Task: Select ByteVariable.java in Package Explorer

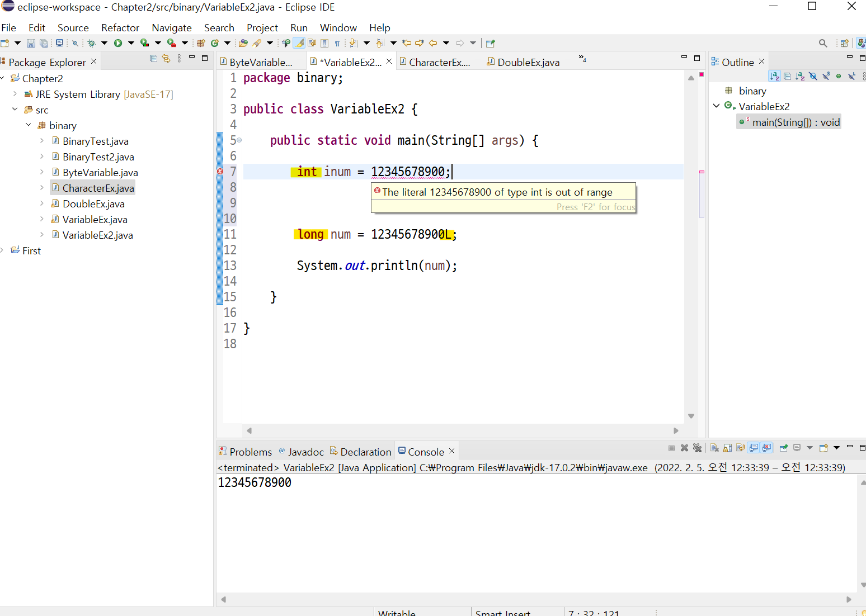Action: click(x=100, y=172)
